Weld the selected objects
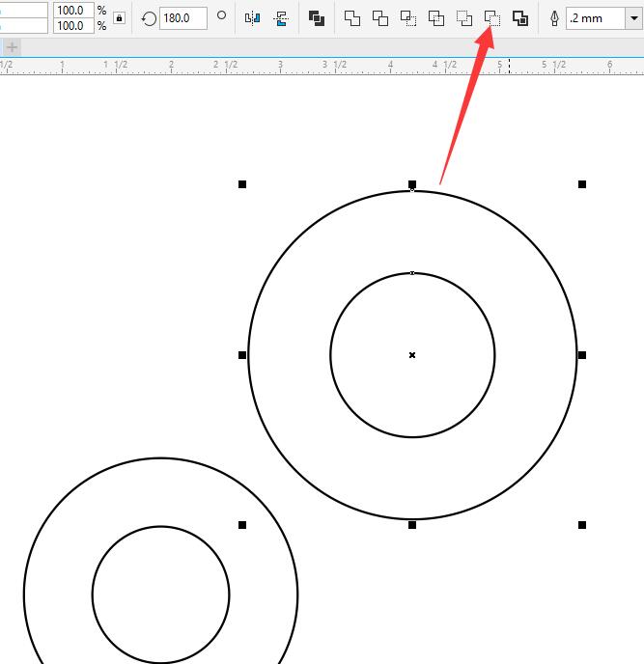Image resolution: width=644 pixels, height=664 pixels. point(352,17)
